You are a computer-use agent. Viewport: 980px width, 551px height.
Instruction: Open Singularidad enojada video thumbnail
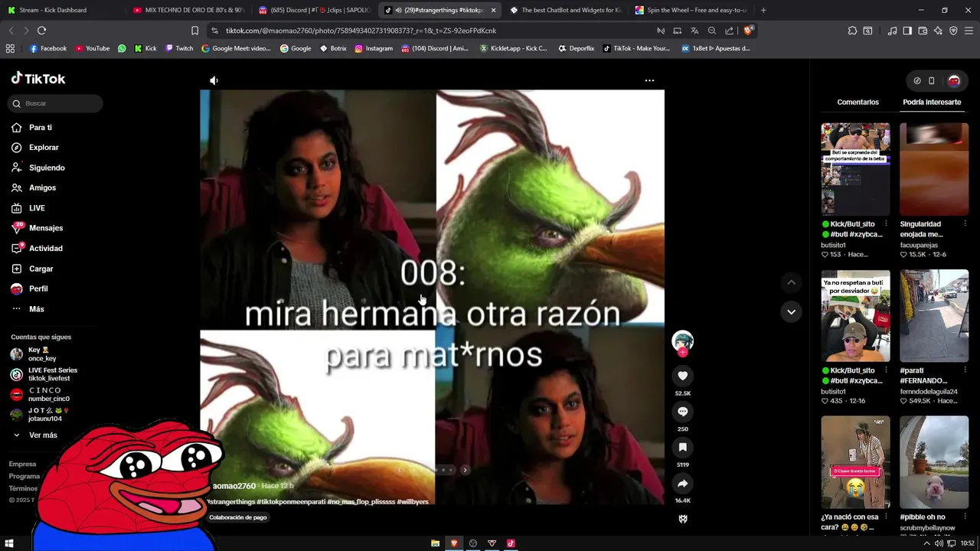click(x=934, y=168)
